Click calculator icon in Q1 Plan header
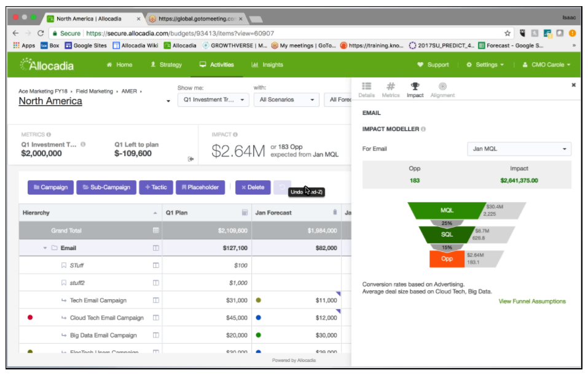Viewport: 588px width, 378px height. coord(245,213)
